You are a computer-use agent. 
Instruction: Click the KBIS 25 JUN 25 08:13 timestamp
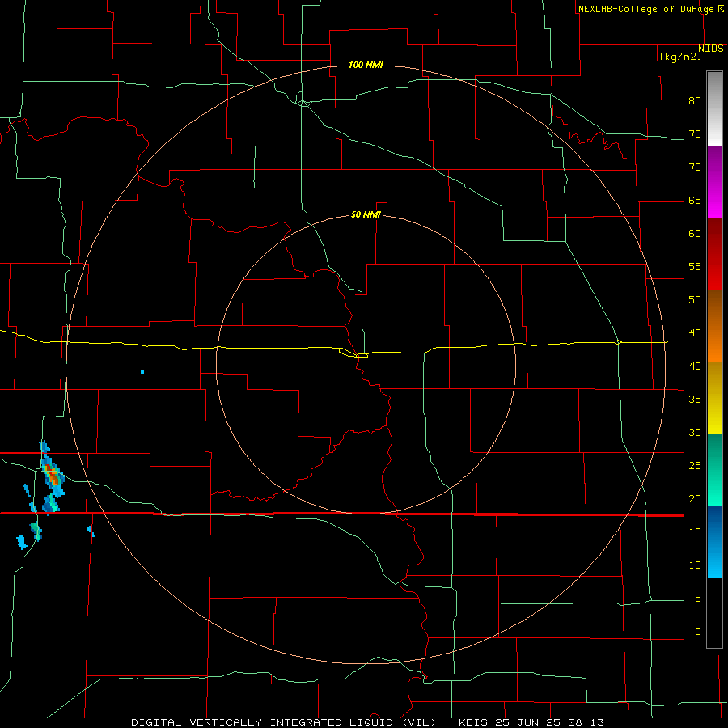click(x=531, y=722)
